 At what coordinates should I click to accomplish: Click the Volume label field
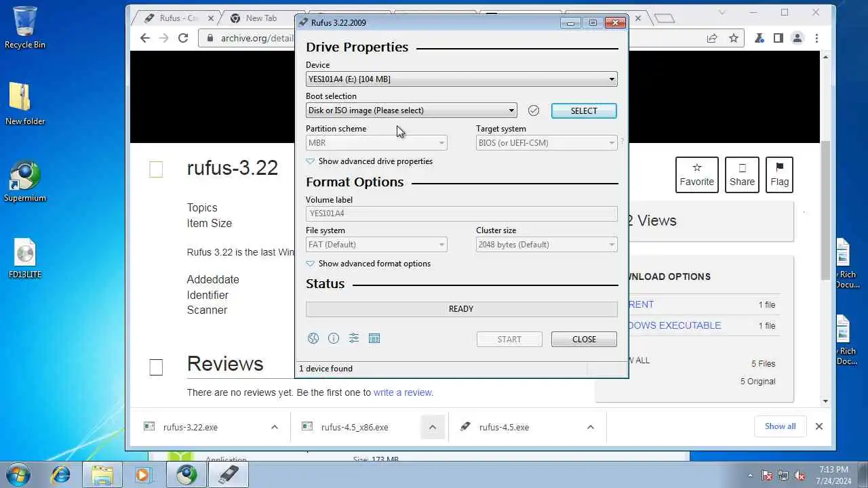pos(461,213)
